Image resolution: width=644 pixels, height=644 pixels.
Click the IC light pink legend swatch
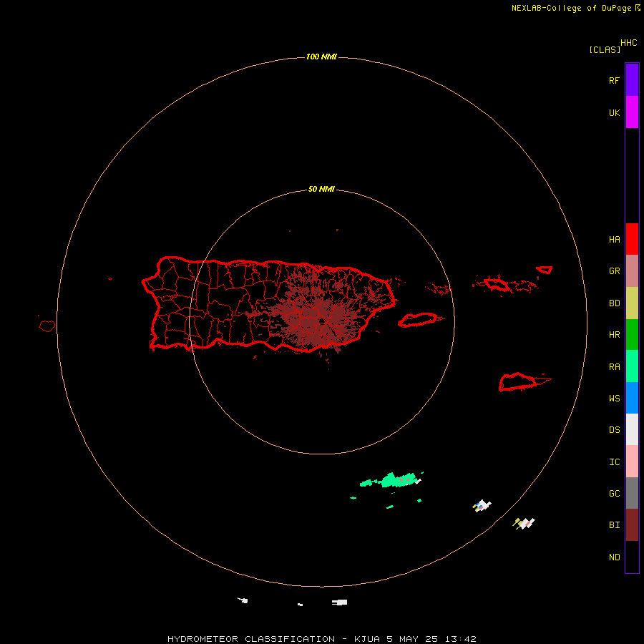click(632, 462)
